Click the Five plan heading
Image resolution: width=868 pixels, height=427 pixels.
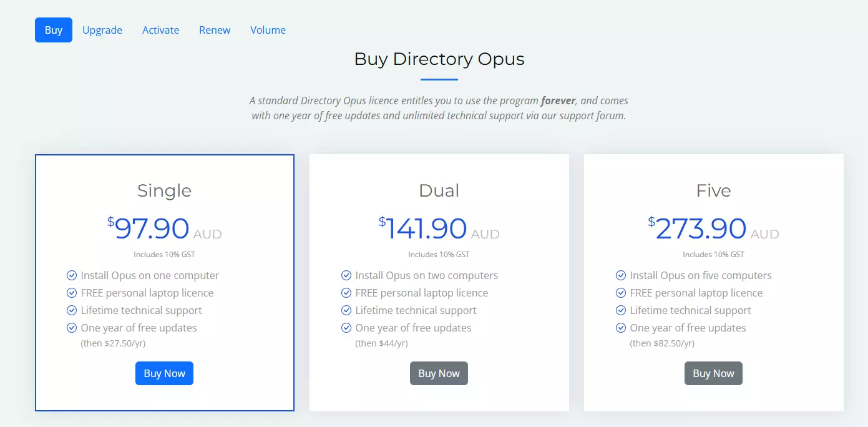tap(713, 190)
